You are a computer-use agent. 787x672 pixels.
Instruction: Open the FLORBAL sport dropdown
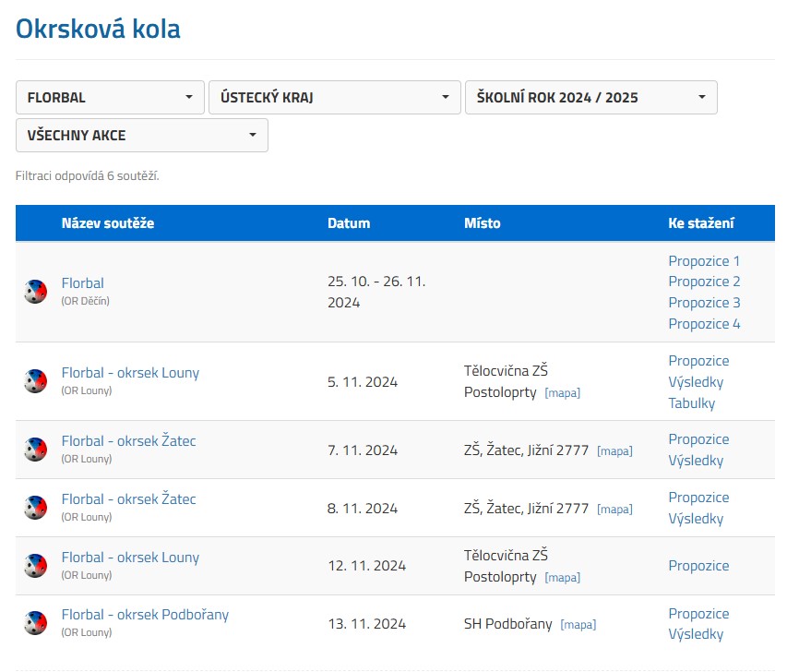110,97
